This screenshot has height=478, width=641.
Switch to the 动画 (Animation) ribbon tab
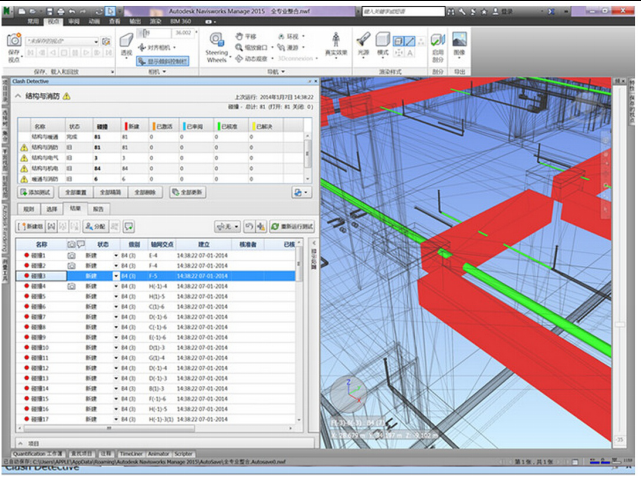coord(94,21)
